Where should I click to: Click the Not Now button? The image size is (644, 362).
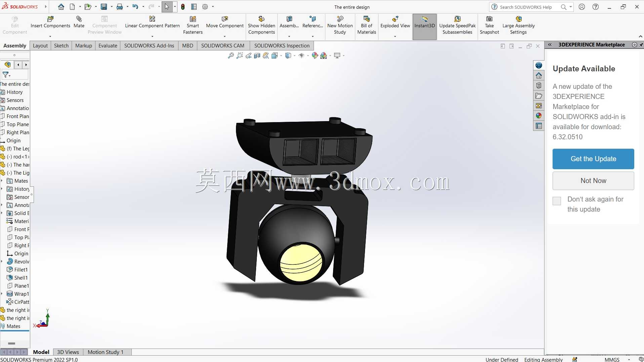tap(593, 181)
